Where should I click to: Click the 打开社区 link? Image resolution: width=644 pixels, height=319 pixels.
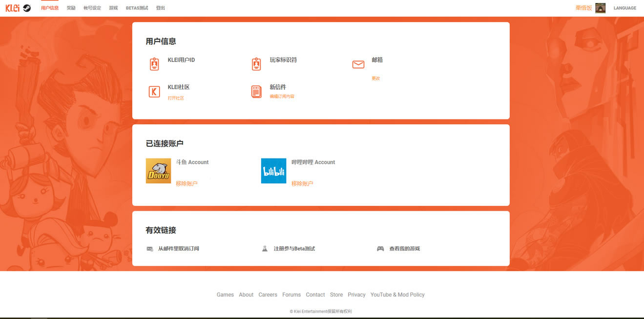(x=176, y=98)
